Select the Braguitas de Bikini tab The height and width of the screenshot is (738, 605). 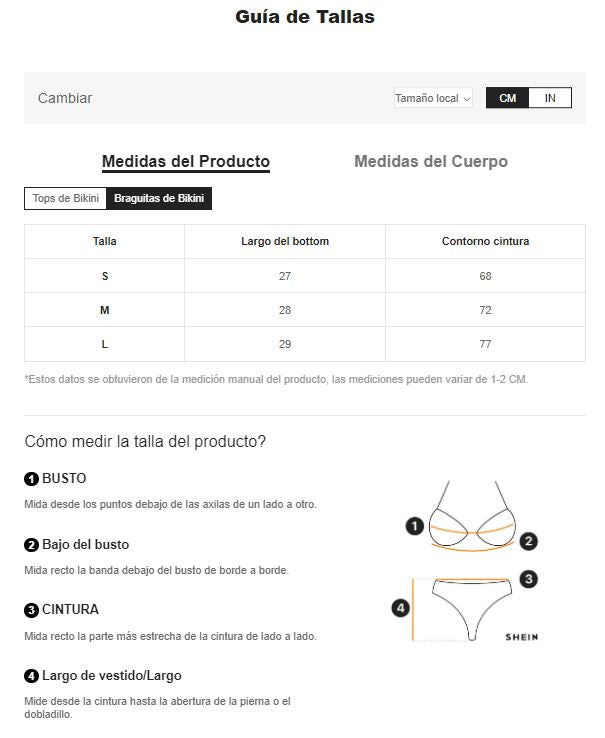coord(159,198)
